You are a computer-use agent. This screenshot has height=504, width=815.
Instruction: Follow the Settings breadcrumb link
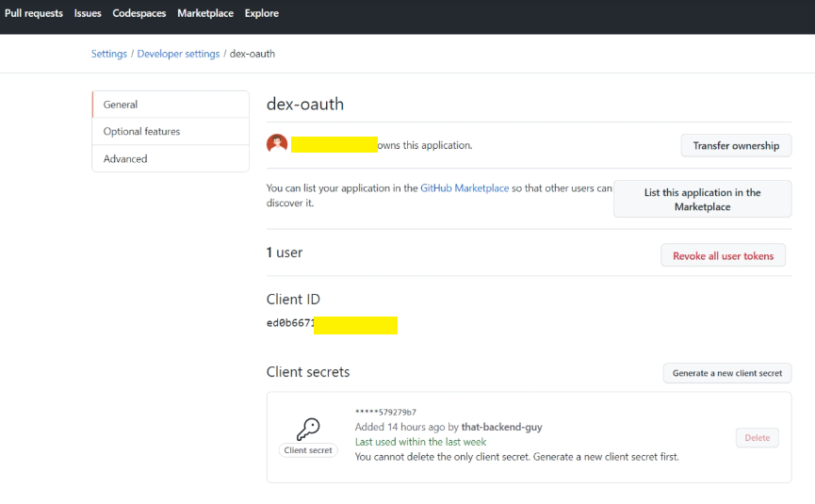click(x=109, y=54)
